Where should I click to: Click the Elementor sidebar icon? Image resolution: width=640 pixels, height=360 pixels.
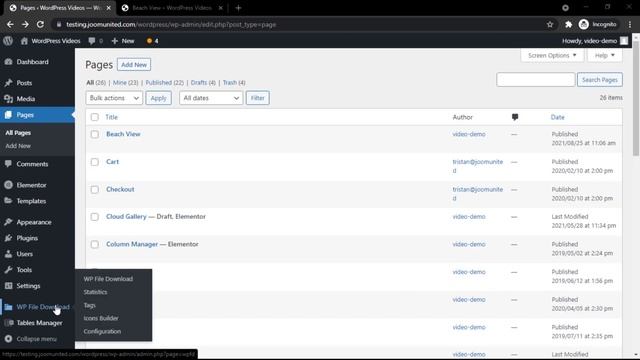(x=8, y=185)
